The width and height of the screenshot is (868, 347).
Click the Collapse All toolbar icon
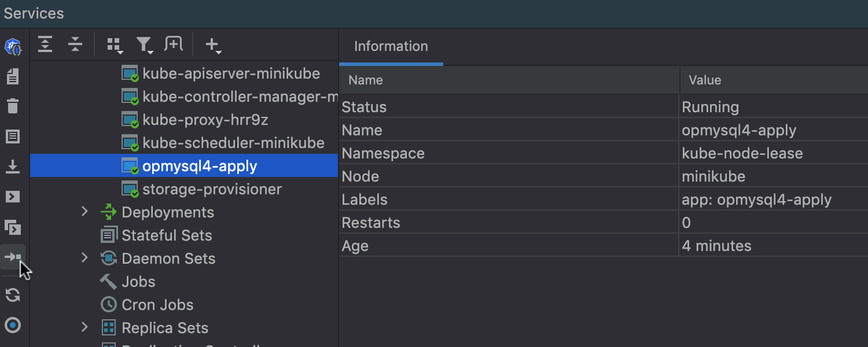coord(75,45)
